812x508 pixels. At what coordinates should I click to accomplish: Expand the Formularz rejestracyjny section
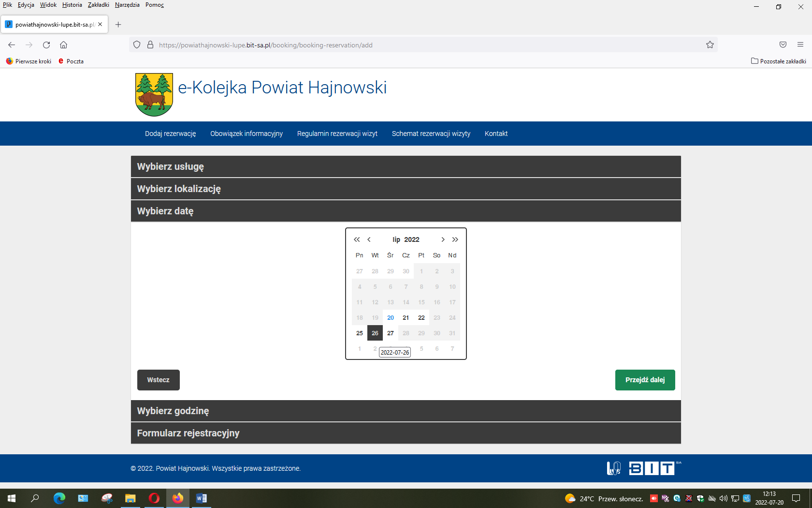(406, 433)
